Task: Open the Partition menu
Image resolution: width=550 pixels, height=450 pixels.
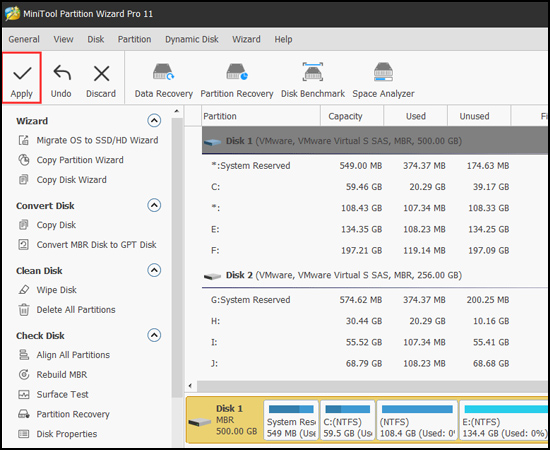Action: [x=134, y=39]
